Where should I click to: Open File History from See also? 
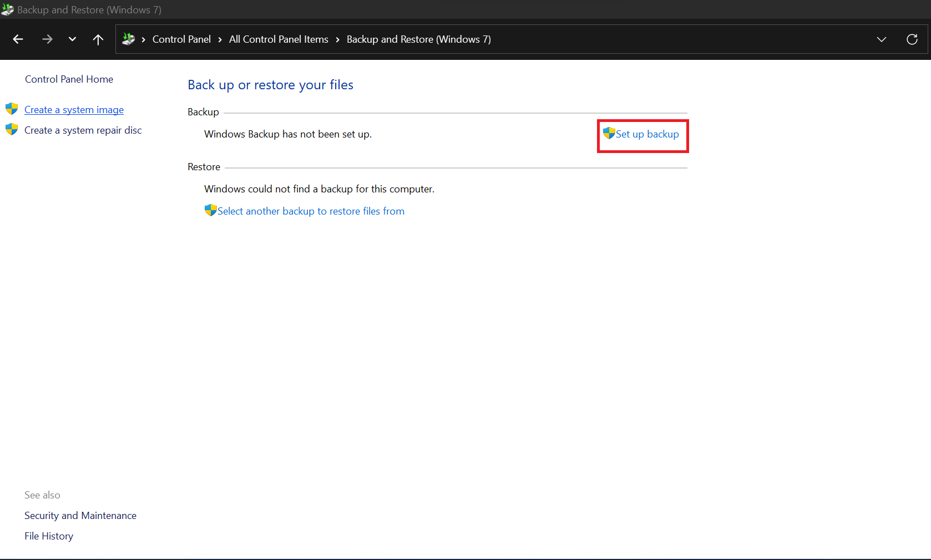(49, 536)
